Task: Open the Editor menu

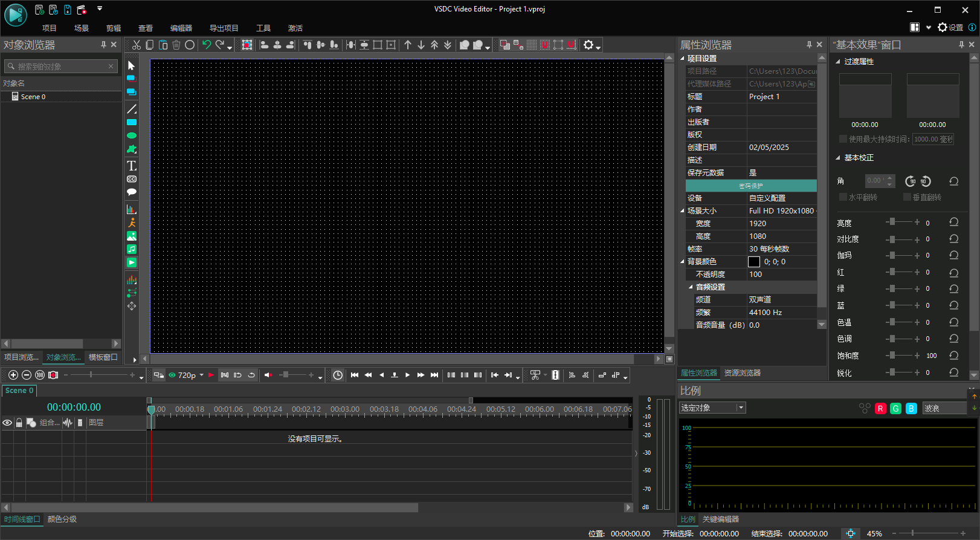Action: (x=181, y=28)
